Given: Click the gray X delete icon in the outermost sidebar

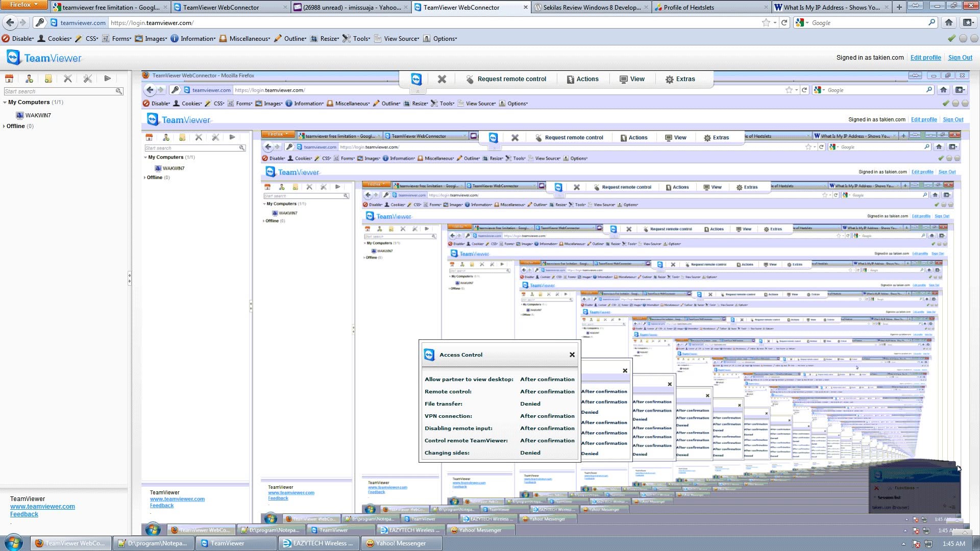Looking at the screenshot, I should pyautogui.click(x=67, y=79).
